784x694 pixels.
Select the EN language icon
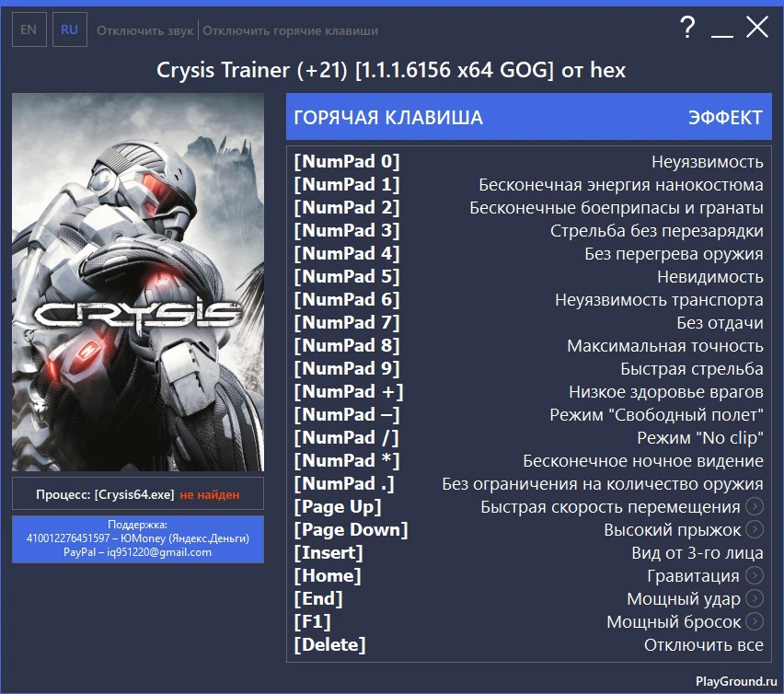point(29,29)
